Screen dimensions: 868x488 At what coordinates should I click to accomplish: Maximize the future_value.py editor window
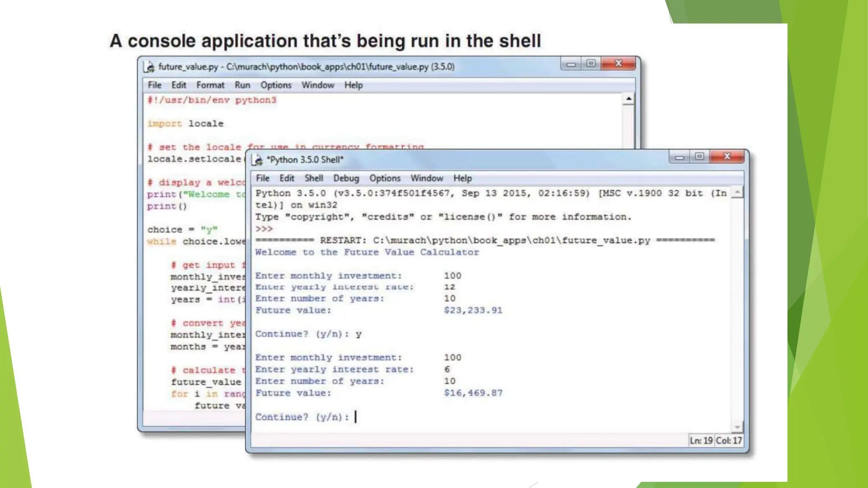coord(591,64)
